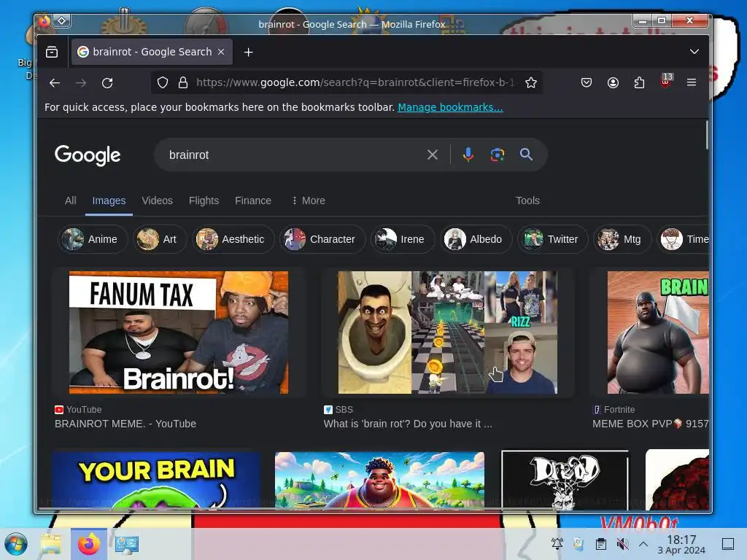Screen dimensions: 747x560
Task: Search by voice microphone icon
Action: pos(468,155)
